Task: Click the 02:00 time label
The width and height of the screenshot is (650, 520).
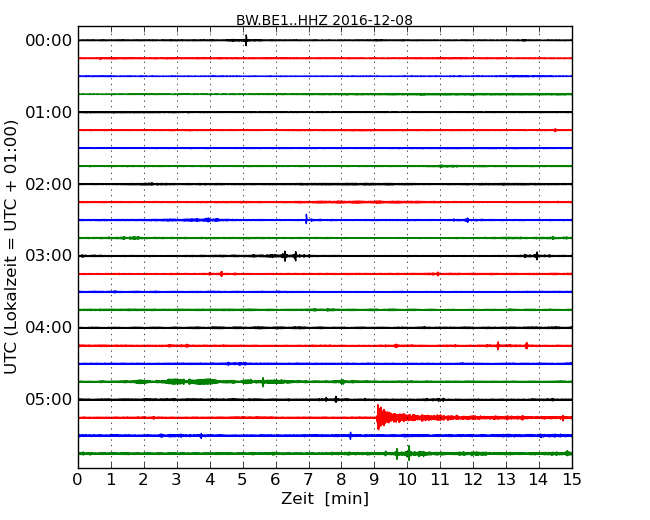Action: (49, 184)
